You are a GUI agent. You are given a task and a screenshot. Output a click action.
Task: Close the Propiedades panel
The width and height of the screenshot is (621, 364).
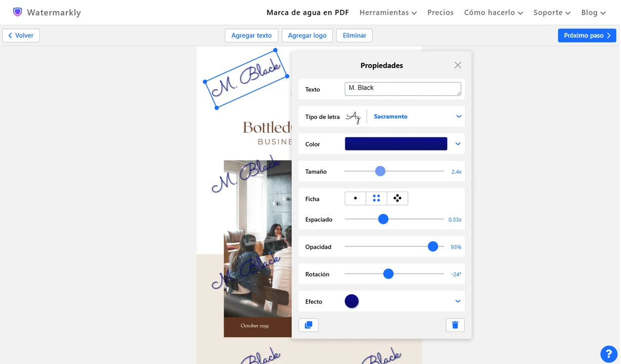pyautogui.click(x=458, y=65)
